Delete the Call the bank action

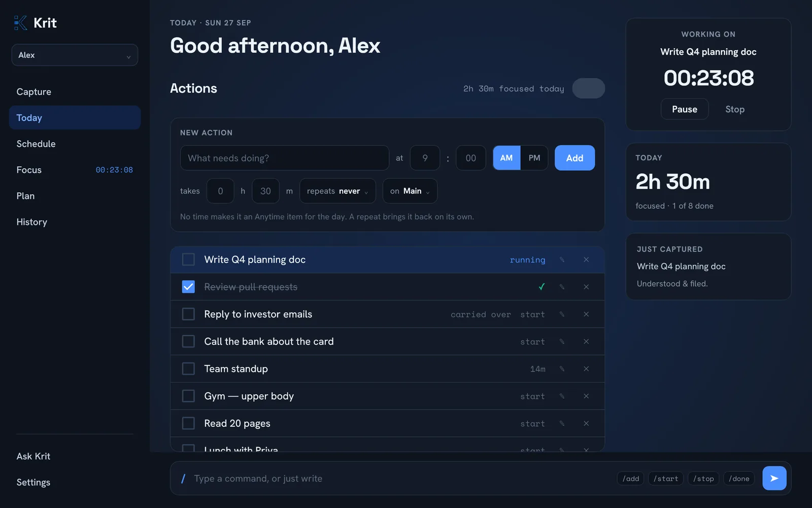point(586,341)
